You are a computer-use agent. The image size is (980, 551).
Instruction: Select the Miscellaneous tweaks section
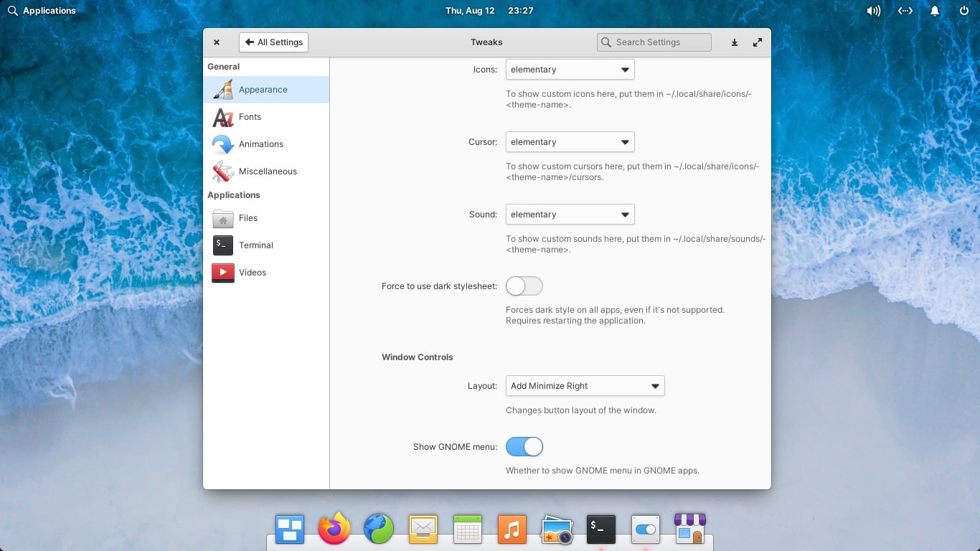tap(268, 171)
